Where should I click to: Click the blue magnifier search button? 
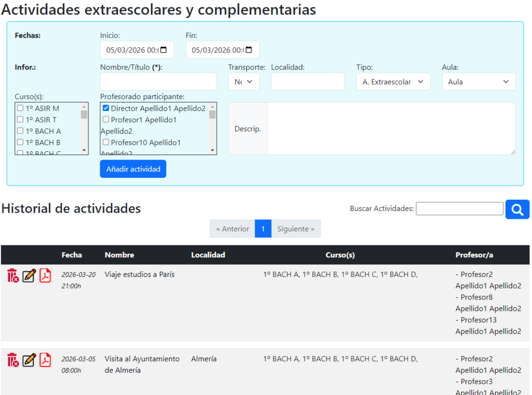[x=517, y=209]
